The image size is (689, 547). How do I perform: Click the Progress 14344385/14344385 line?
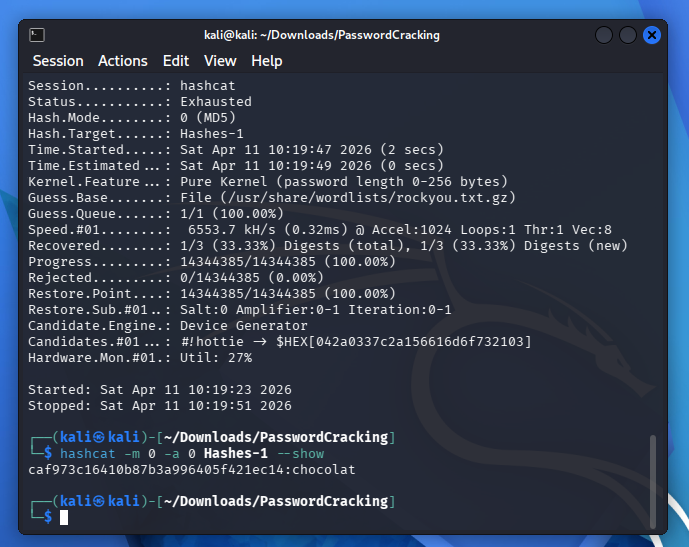coord(212,262)
